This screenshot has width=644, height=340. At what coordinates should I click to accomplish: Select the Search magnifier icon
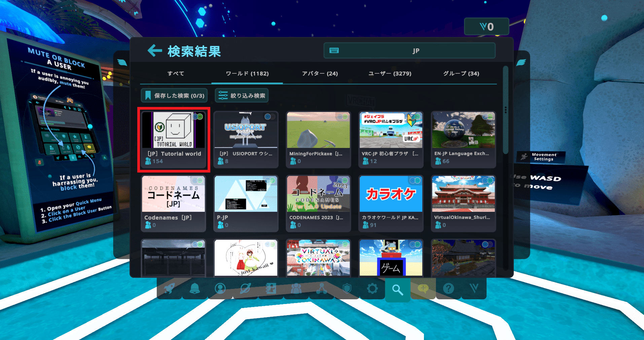pyautogui.click(x=398, y=289)
